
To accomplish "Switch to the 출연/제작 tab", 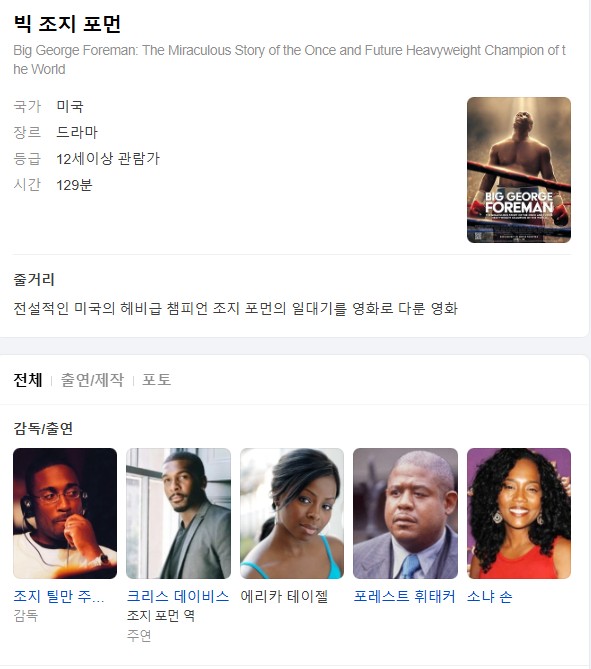I will coord(92,379).
